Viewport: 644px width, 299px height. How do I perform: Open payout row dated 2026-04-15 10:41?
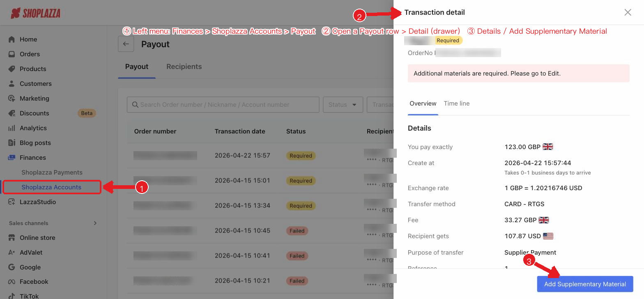pyautogui.click(x=260, y=256)
